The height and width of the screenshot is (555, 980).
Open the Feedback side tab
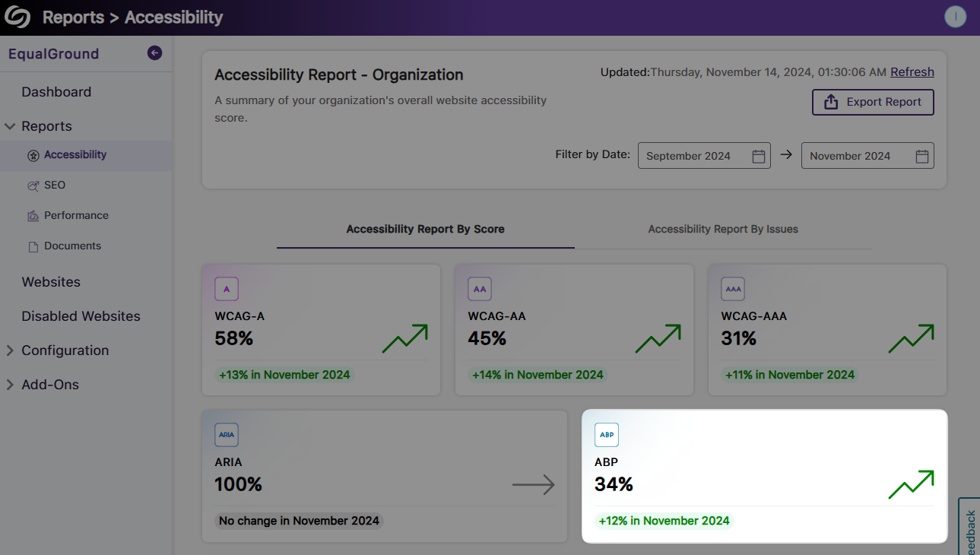click(x=970, y=528)
